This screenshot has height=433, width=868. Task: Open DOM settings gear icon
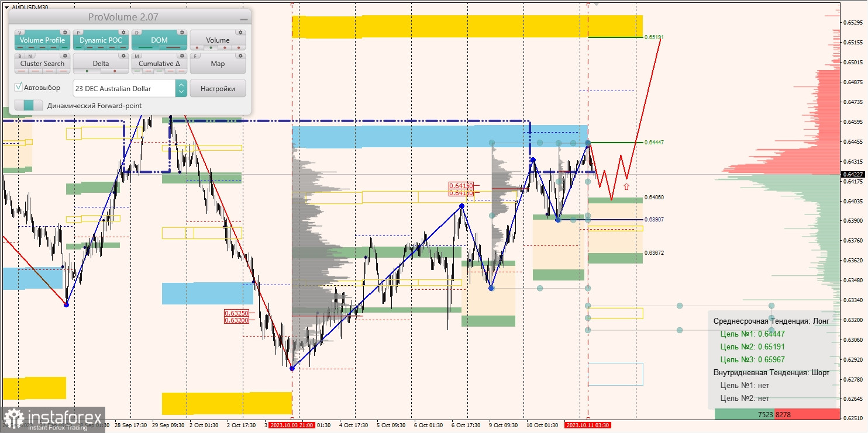point(182,32)
